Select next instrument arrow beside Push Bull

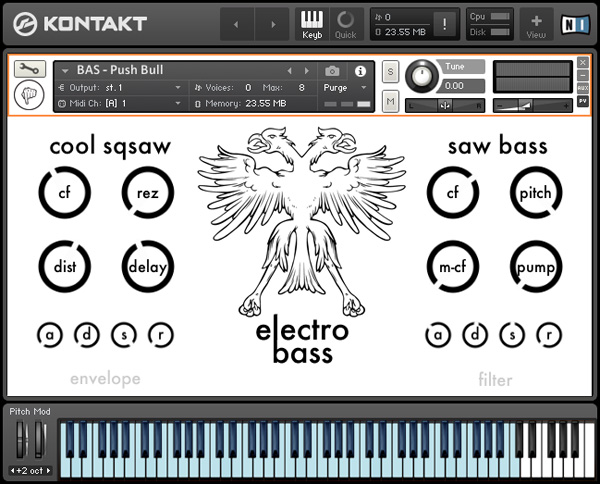(307, 71)
